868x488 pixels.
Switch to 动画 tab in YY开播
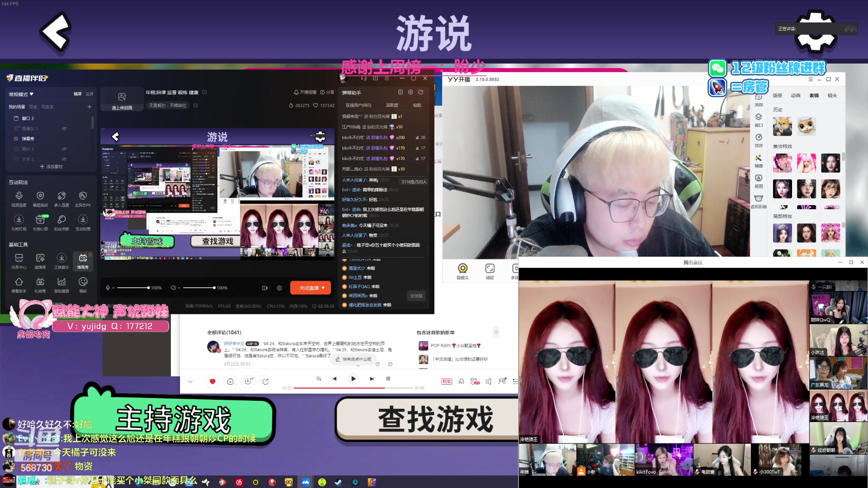[x=796, y=95]
